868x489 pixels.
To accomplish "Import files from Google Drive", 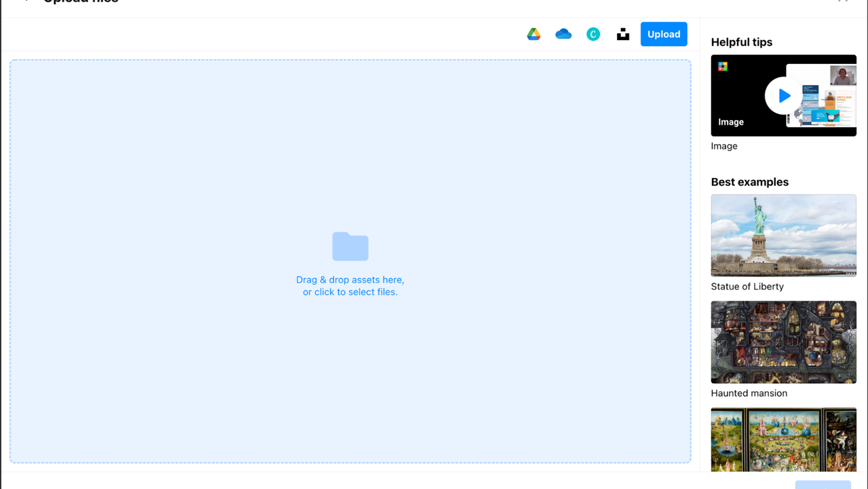I will [x=533, y=34].
